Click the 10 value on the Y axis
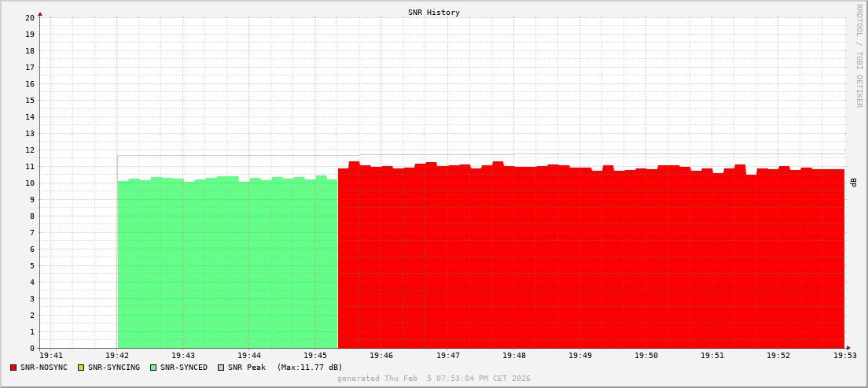This screenshot has width=868, height=388. click(29, 183)
